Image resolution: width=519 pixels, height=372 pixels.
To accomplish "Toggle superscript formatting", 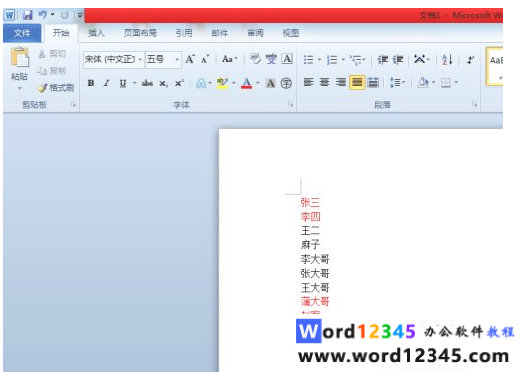I will tap(179, 83).
